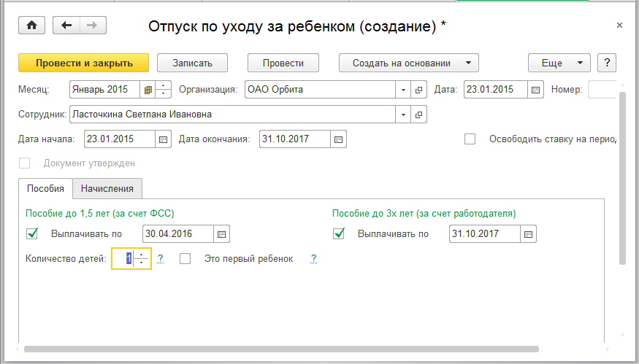Increase month with the Месяц up stepper

[164, 85]
